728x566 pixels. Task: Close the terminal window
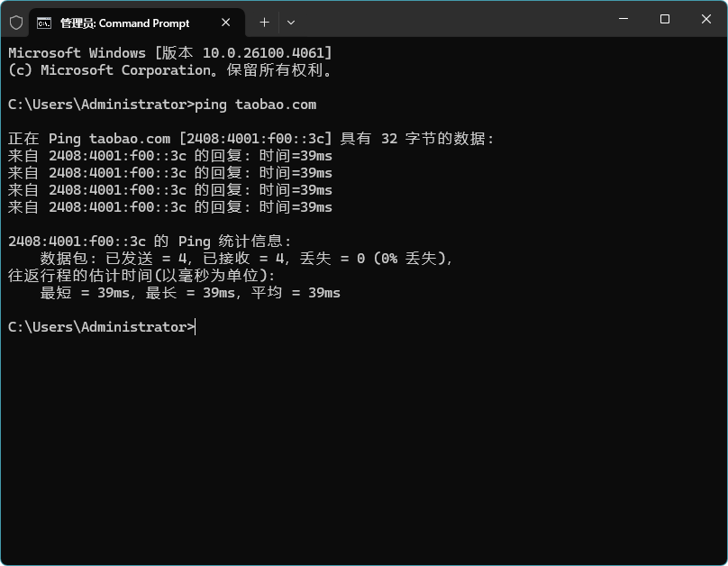coord(706,19)
